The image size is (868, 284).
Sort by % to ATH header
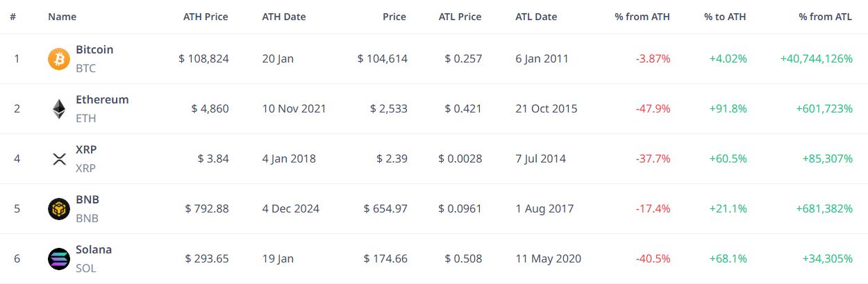pyautogui.click(x=725, y=17)
